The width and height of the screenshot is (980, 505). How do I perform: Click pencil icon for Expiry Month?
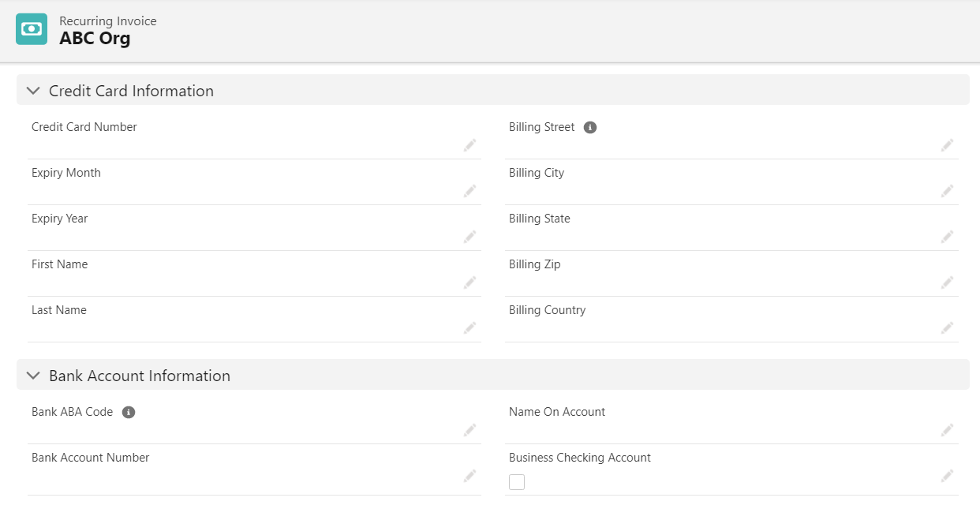click(469, 191)
